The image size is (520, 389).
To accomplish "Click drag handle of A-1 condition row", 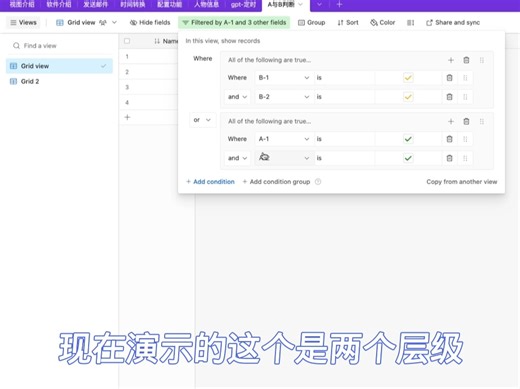I will point(465,139).
